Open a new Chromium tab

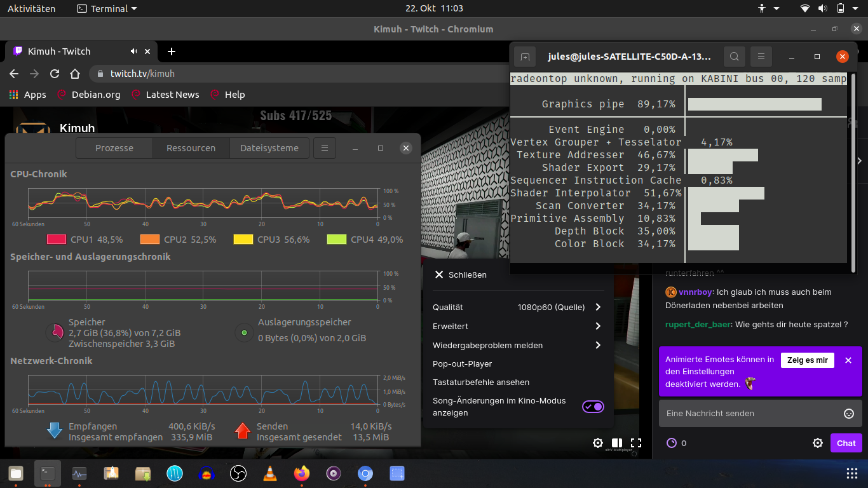pos(171,51)
